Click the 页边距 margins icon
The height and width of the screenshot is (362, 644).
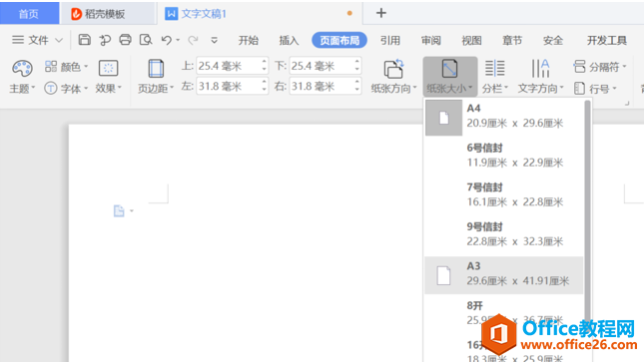156,68
